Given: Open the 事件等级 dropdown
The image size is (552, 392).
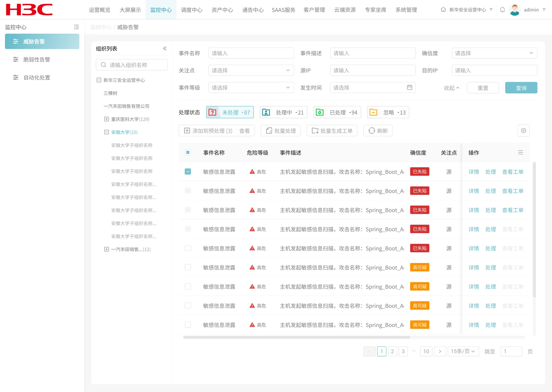Looking at the screenshot, I should [251, 88].
